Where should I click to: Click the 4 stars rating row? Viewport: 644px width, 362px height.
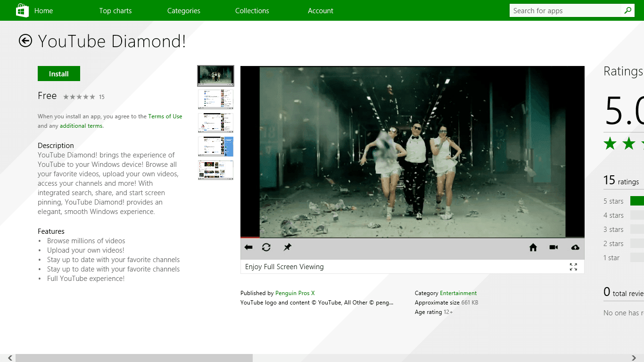click(623, 215)
